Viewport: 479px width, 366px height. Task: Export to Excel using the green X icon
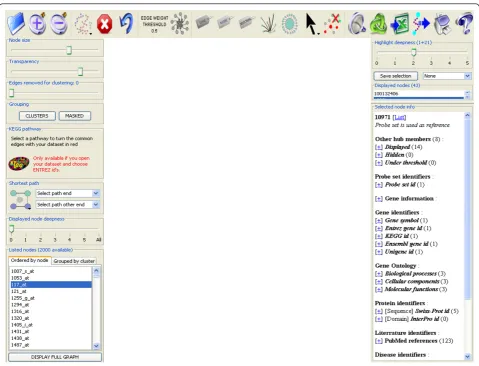pos(400,24)
